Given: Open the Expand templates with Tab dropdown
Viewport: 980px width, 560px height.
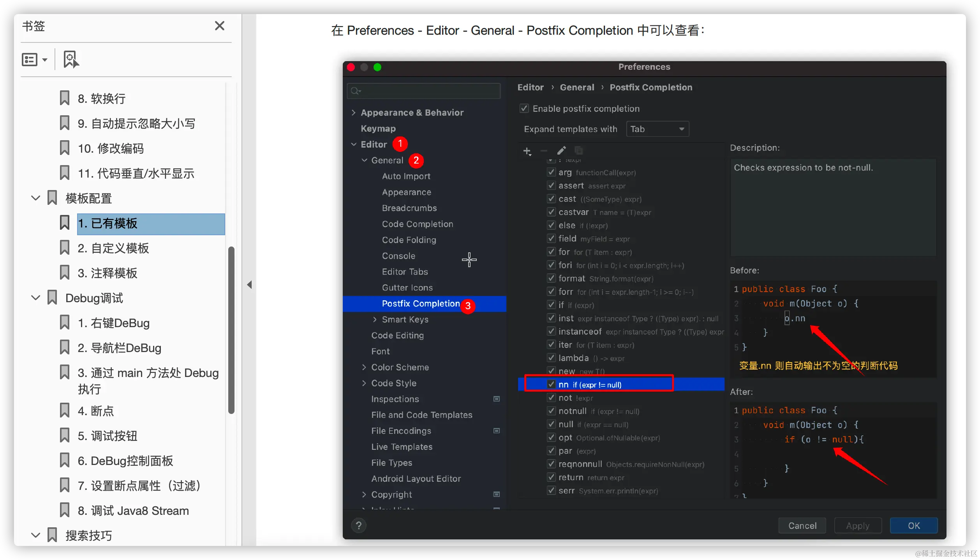Looking at the screenshot, I should (657, 129).
